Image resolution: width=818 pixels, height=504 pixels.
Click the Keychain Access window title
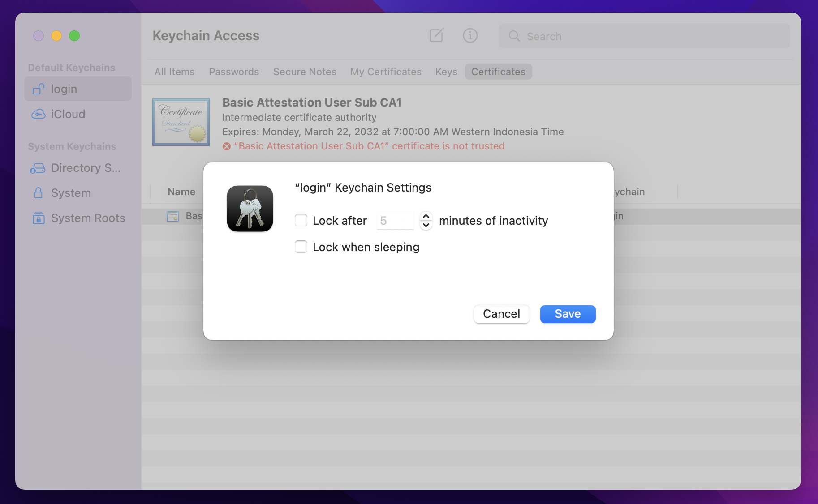[x=206, y=36]
